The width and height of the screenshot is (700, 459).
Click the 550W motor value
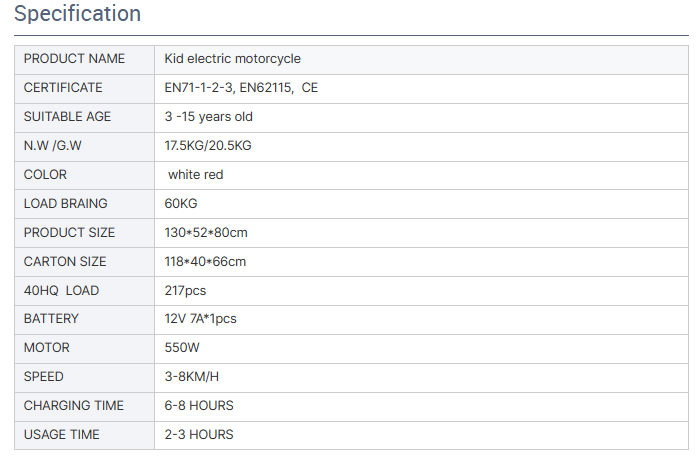[183, 348]
